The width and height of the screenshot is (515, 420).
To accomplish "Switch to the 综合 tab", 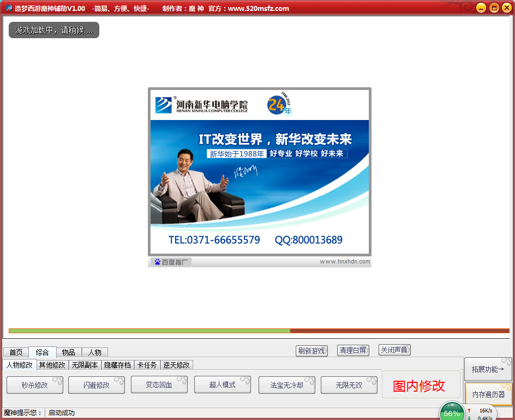I will click(x=43, y=352).
